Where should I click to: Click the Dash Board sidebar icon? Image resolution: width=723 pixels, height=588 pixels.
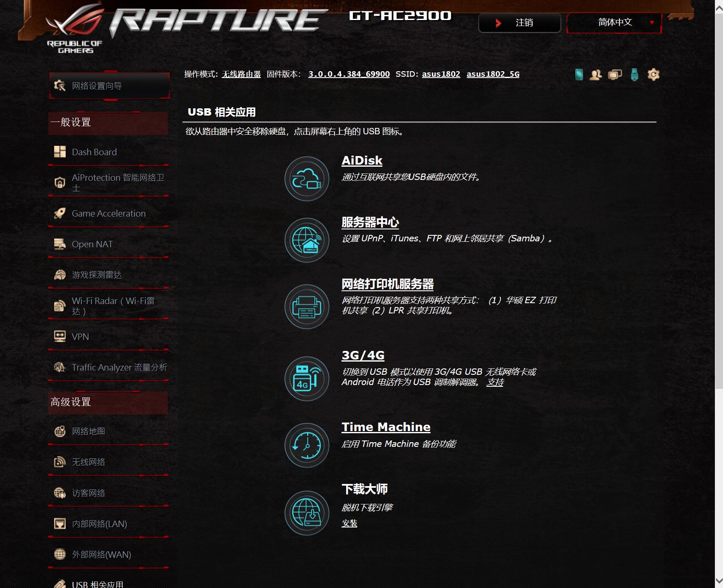[60, 152]
